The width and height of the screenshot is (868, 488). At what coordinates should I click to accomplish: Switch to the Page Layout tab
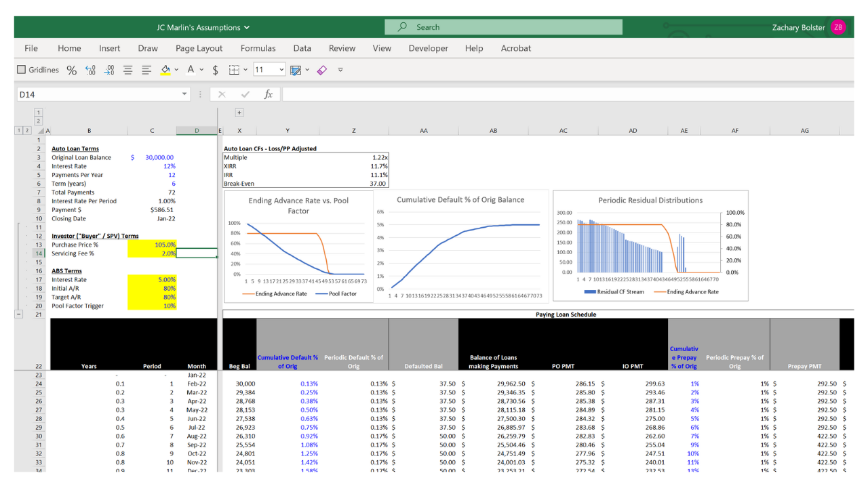click(199, 48)
